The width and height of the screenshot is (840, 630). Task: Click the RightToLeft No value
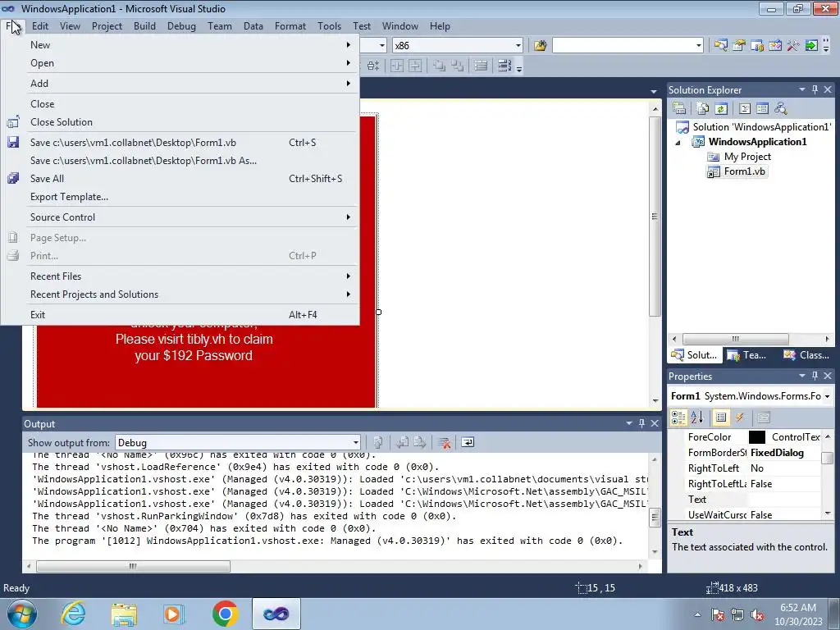[784, 468]
